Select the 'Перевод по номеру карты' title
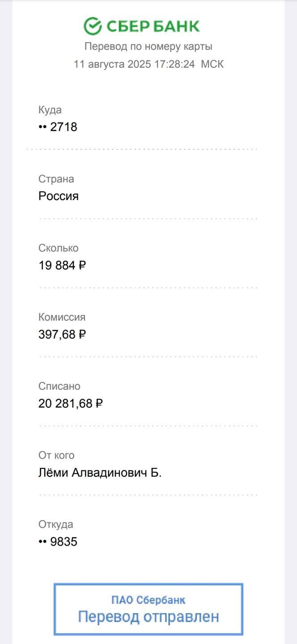This screenshot has height=644, width=297. coord(148,47)
